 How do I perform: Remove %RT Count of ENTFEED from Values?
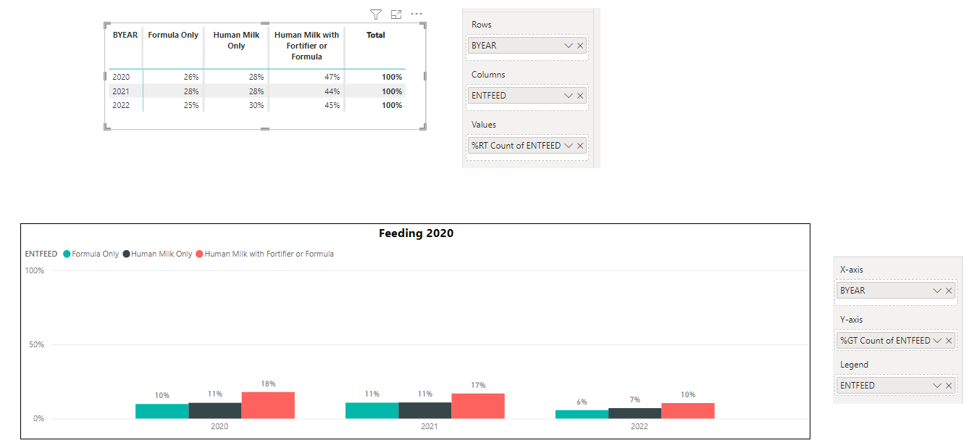coord(580,146)
